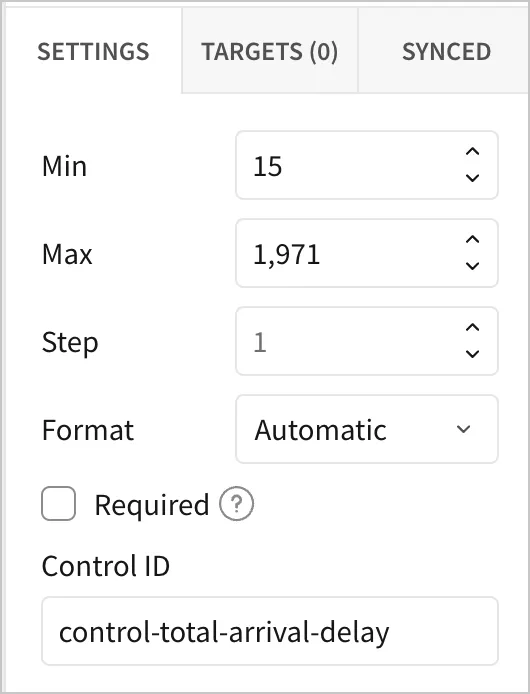Viewport: 530px width, 694px height.
Task: Open the Targets (0) tab
Action: pyautogui.click(x=270, y=51)
